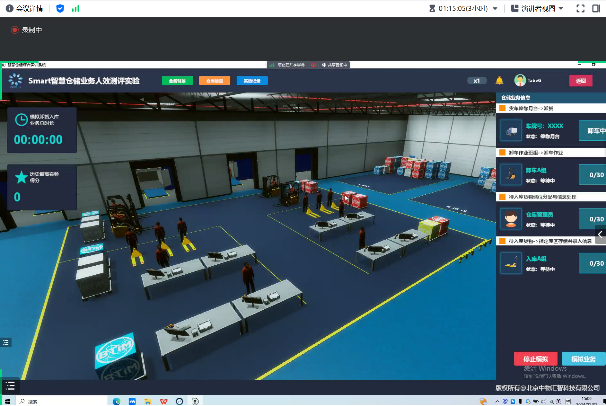606x406 pixels.
Task: Expand the left edge side panel handle
Action: pos(4,343)
